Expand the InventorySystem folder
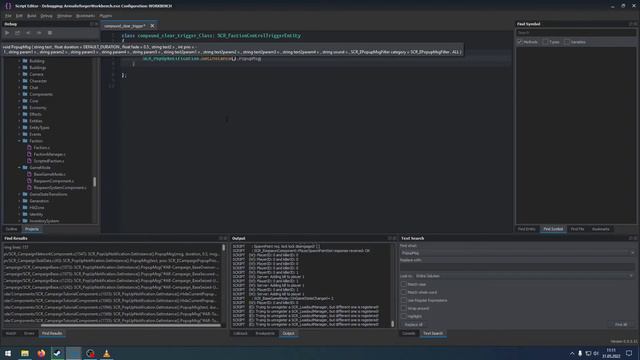 pyautogui.click(x=19, y=221)
